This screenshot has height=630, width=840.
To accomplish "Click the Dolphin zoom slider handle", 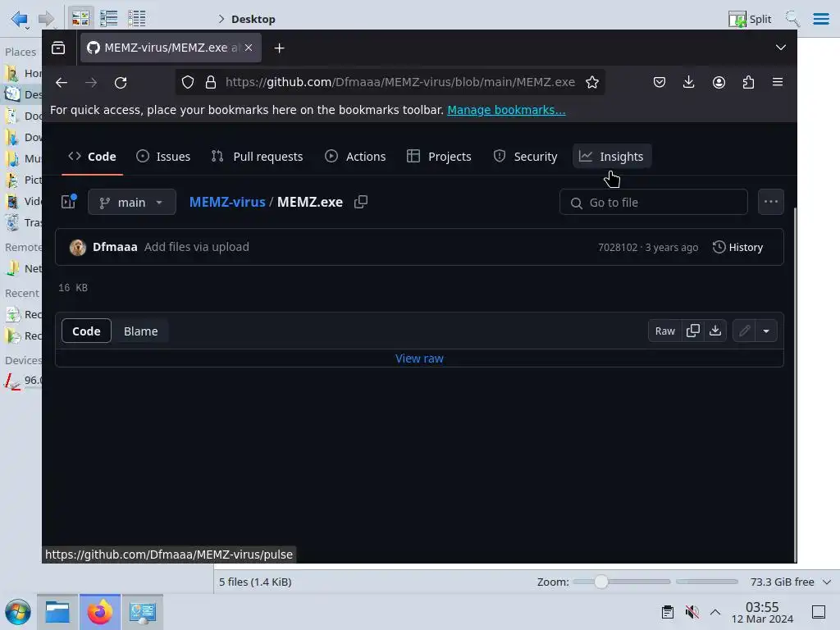I will pos(601,582).
